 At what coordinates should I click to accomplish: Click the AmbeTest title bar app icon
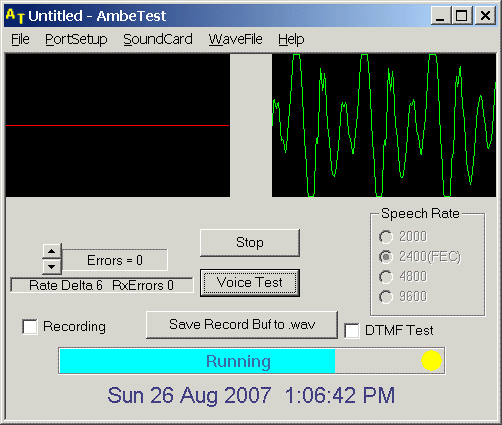click(15, 16)
